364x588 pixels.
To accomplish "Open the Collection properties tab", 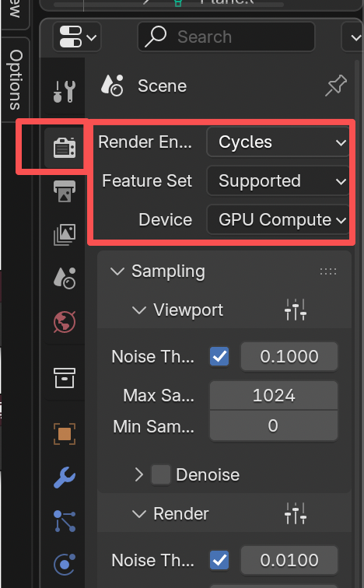I will click(65, 378).
